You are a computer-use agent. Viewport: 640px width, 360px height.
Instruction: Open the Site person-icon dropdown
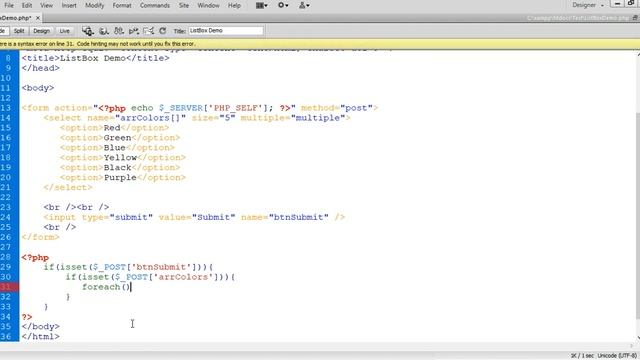tap(304, 5)
